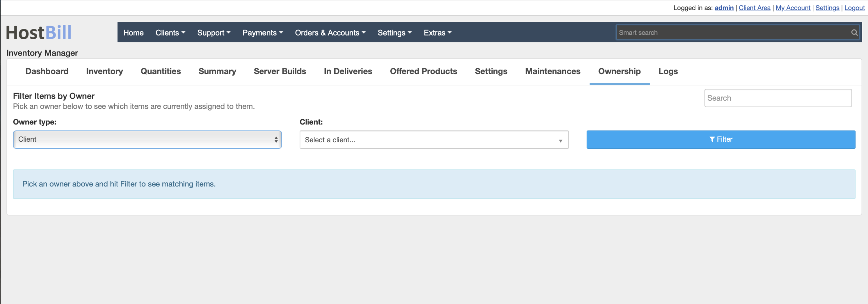Open the My Account link
Viewport: 868px width, 304px height.
click(x=793, y=8)
